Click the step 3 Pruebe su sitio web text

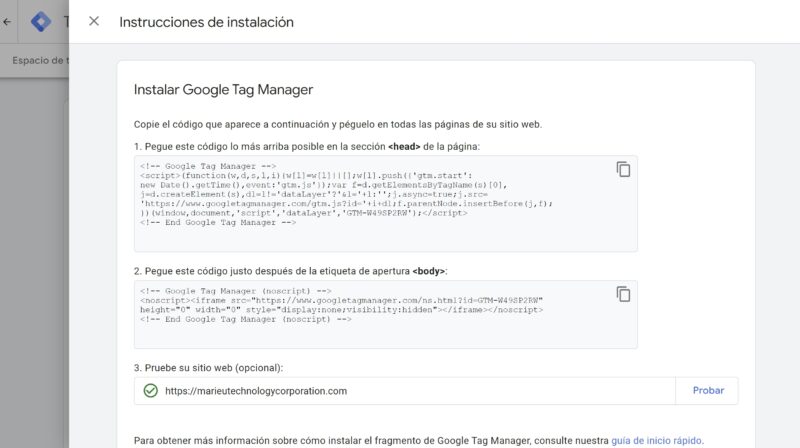pyautogui.click(x=208, y=368)
